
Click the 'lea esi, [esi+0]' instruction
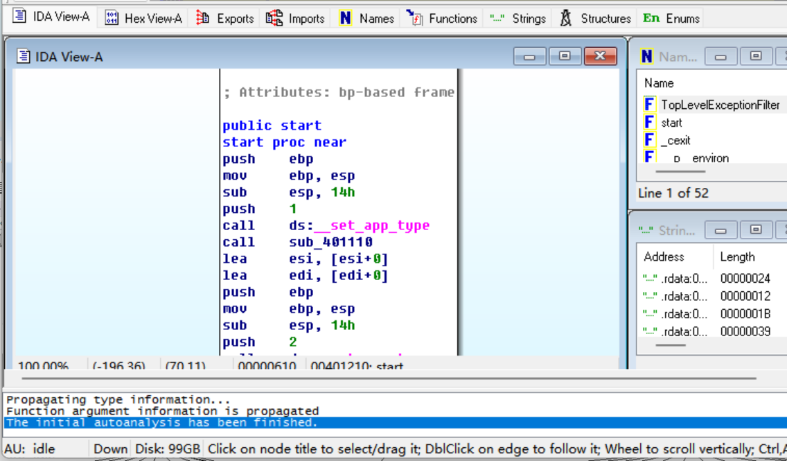(305, 258)
